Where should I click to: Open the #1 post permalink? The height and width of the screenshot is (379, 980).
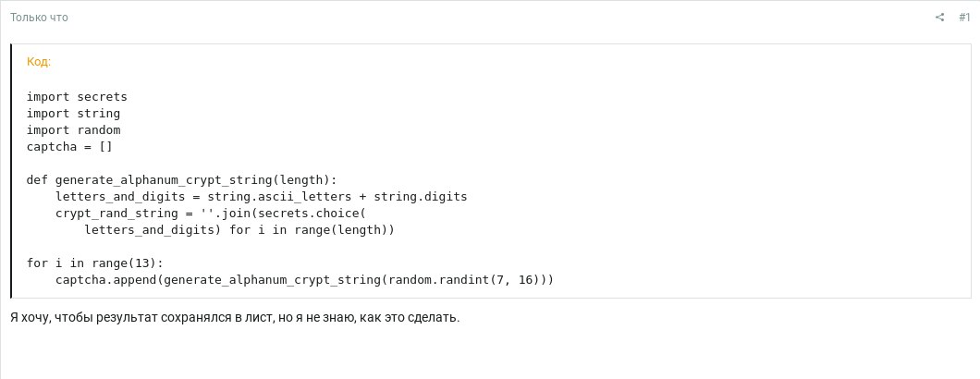964,18
